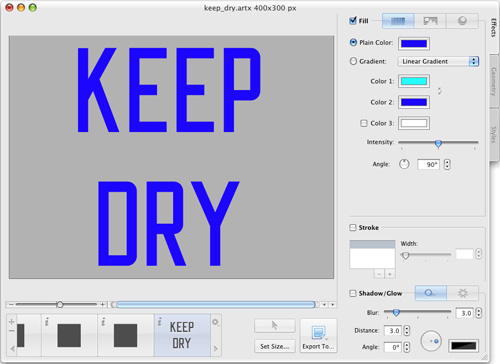
Task: Click the horizontal scrollbar left arrow
Action: [324, 305]
